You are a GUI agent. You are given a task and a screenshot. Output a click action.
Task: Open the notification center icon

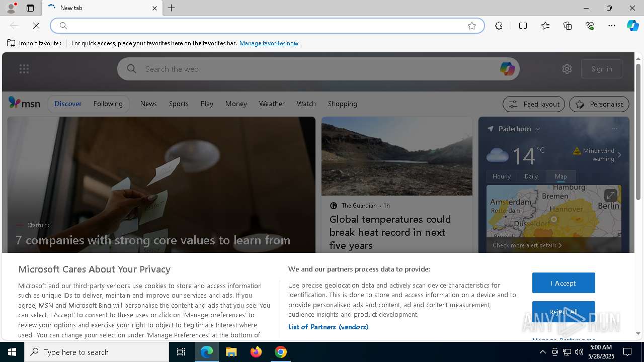click(x=627, y=352)
